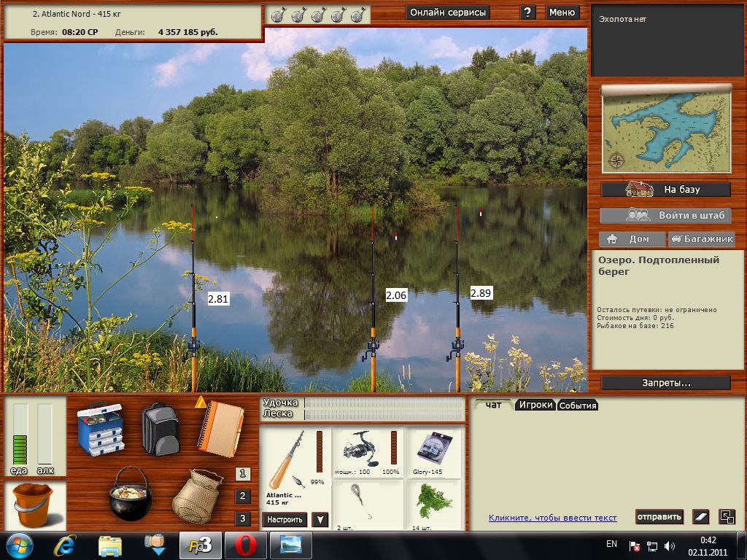Switch to tackle setup number 2
The width and height of the screenshot is (747, 560).
242,496
